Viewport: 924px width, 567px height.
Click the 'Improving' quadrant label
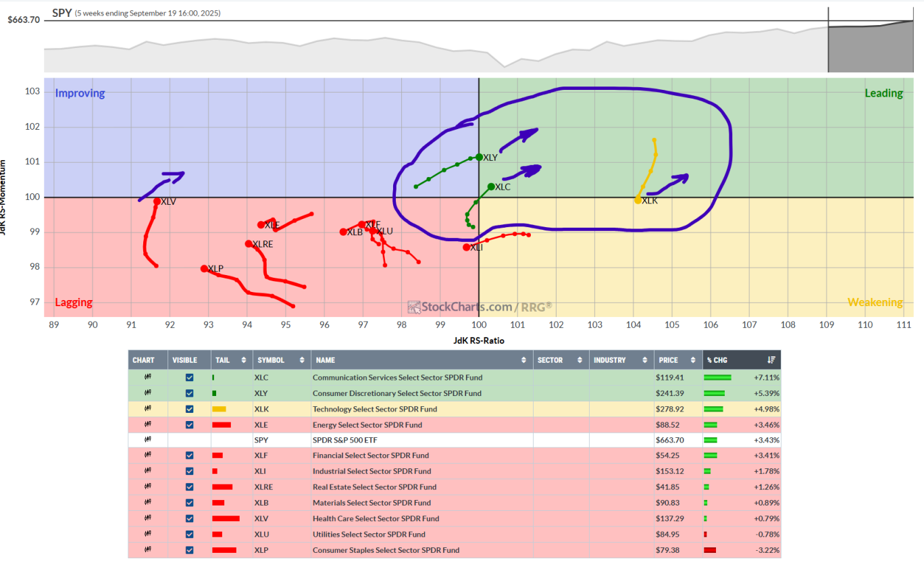pos(80,93)
